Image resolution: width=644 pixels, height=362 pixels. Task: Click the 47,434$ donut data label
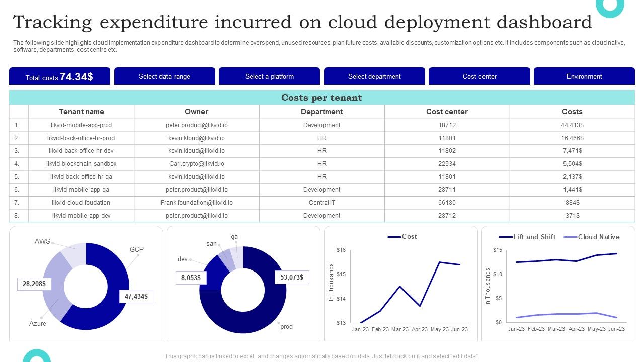(136, 297)
